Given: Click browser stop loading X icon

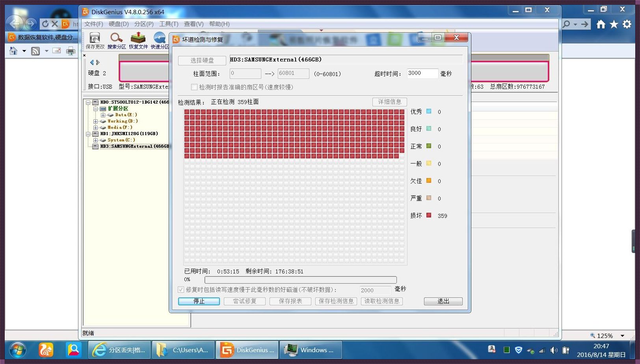Looking at the screenshot, I should tap(55, 24).
